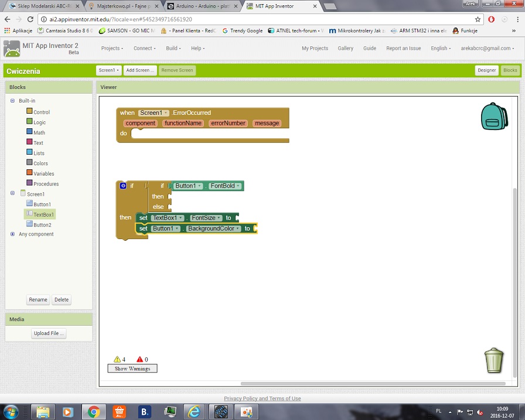
Task: Click the browser reload button
Action: [x=30, y=19]
